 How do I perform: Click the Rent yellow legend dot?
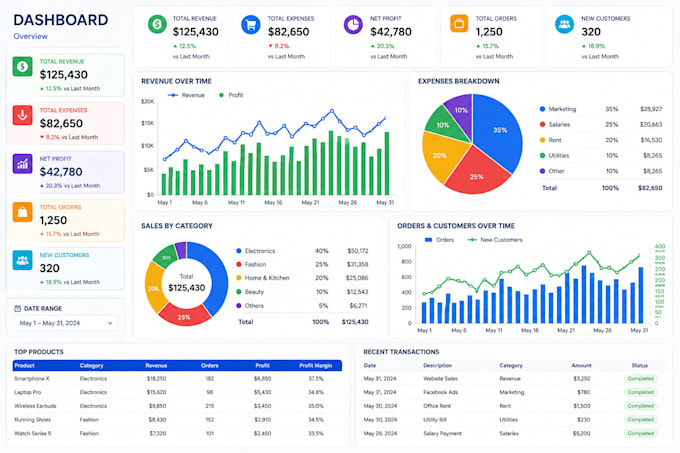[x=542, y=140]
